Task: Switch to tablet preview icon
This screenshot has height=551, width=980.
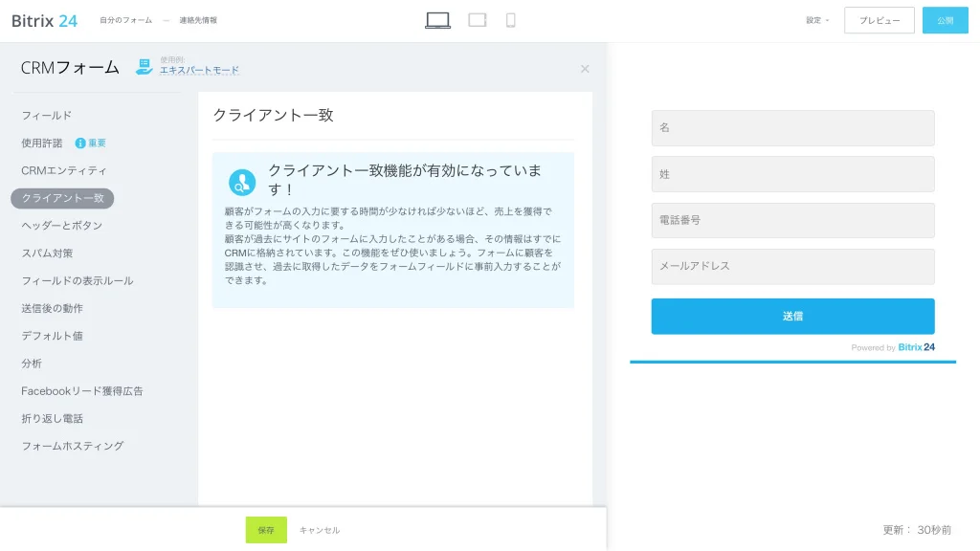Action: pyautogui.click(x=478, y=20)
